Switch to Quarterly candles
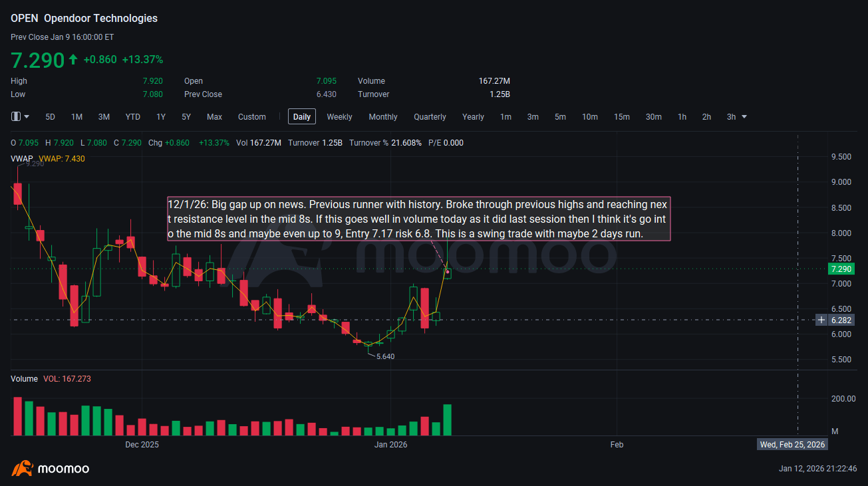The width and height of the screenshot is (868, 486). [430, 117]
